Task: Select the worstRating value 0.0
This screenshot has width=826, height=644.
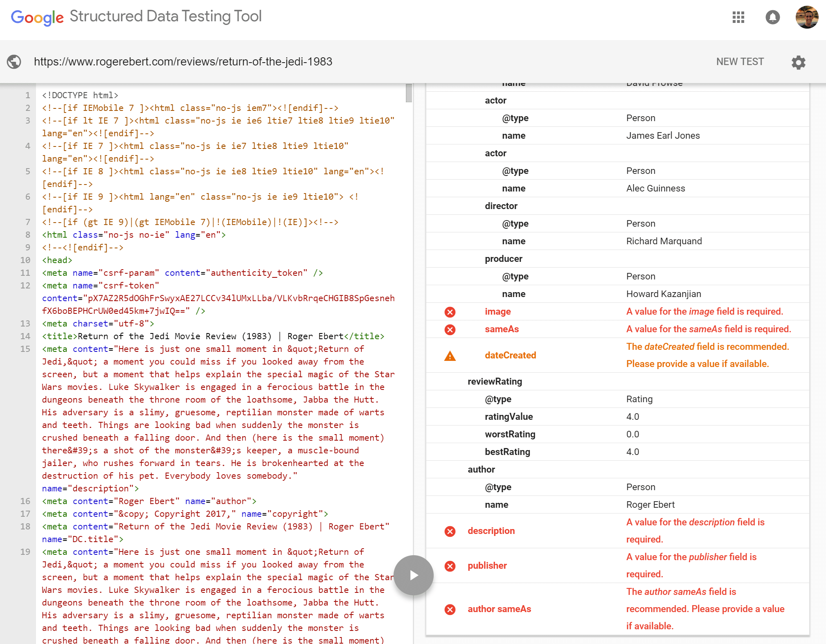Action: [x=632, y=435]
